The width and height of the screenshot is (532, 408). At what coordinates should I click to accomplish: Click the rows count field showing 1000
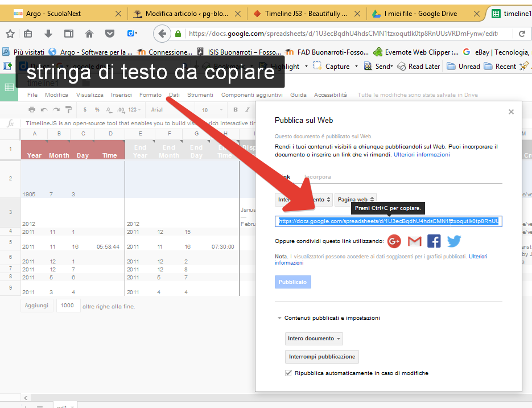tap(68, 306)
